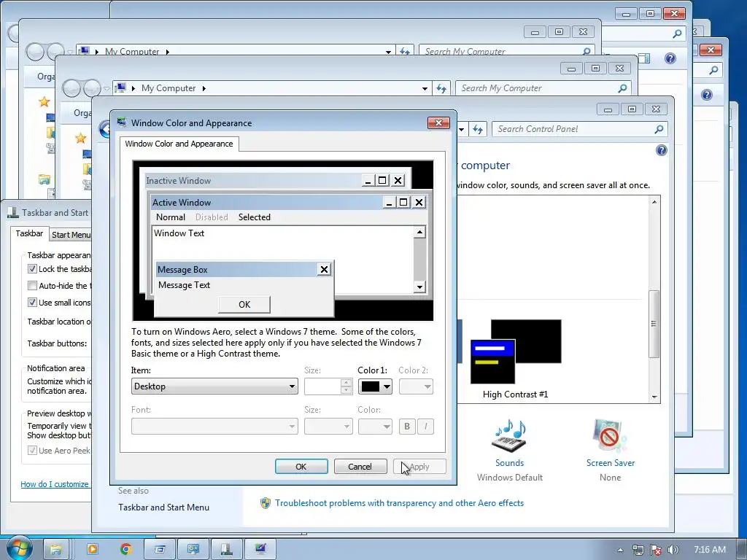This screenshot has height=560, width=747.
Task: Click the black Color 1 swatch
Action: click(370, 386)
